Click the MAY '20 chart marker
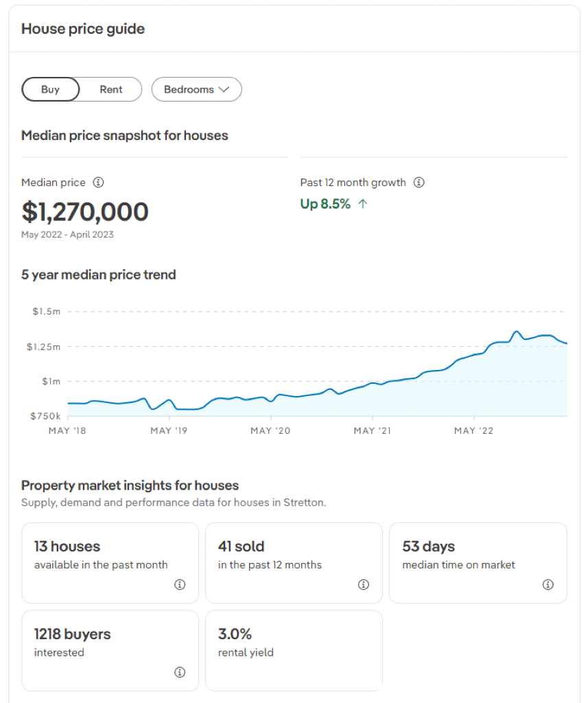 (270, 431)
